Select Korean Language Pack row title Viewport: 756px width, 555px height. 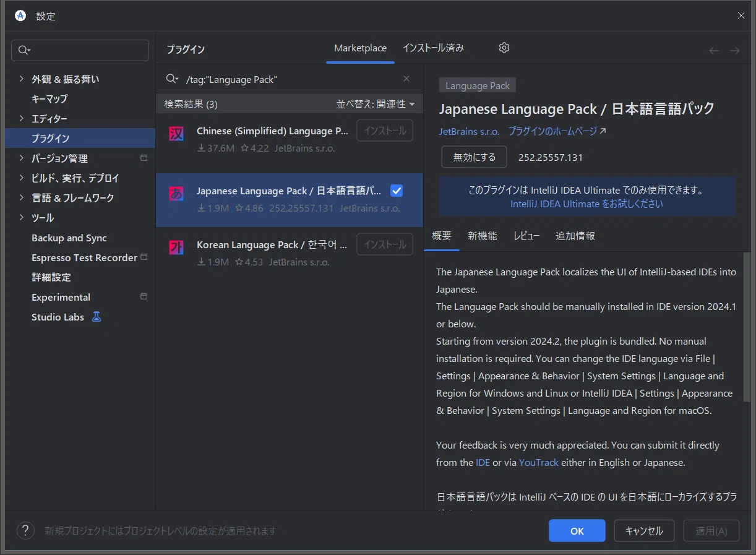pyautogui.click(x=272, y=244)
